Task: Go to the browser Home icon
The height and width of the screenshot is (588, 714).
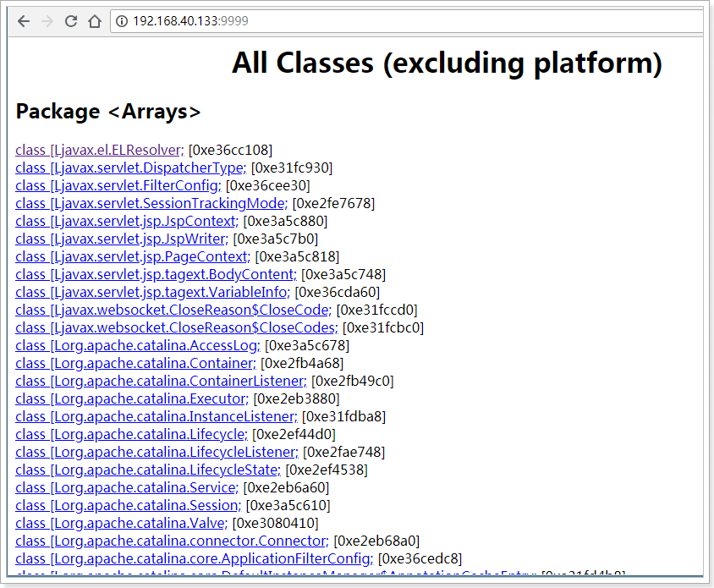Action: (94, 21)
